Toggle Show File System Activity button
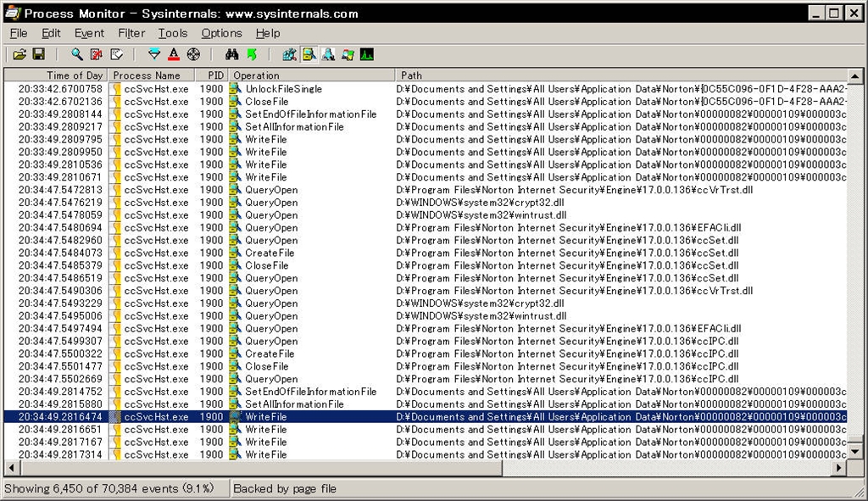This screenshot has height=501, width=868. click(x=309, y=54)
